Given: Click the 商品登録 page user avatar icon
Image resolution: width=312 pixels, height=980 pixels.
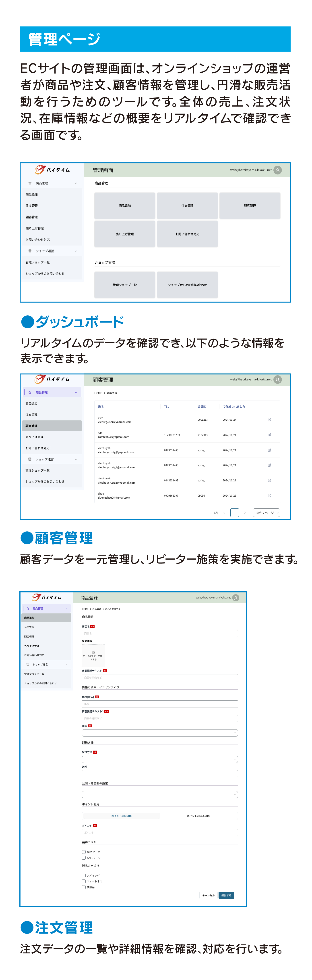Looking at the screenshot, I should (236, 598).
